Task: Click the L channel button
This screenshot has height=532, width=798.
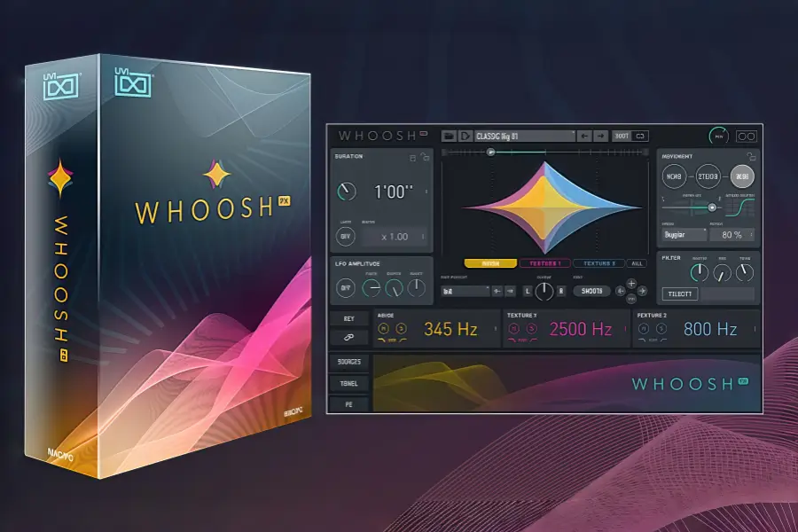Action: [528, 291]
